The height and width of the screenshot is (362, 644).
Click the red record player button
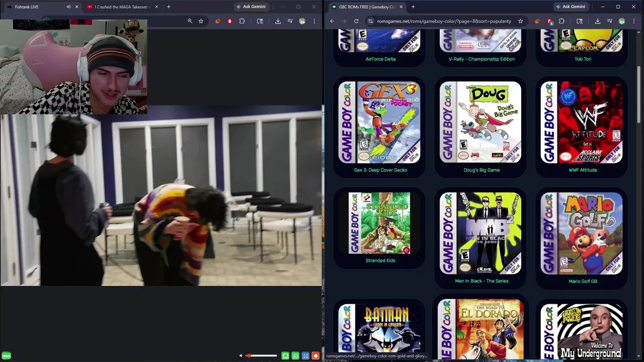click(315, 355)
